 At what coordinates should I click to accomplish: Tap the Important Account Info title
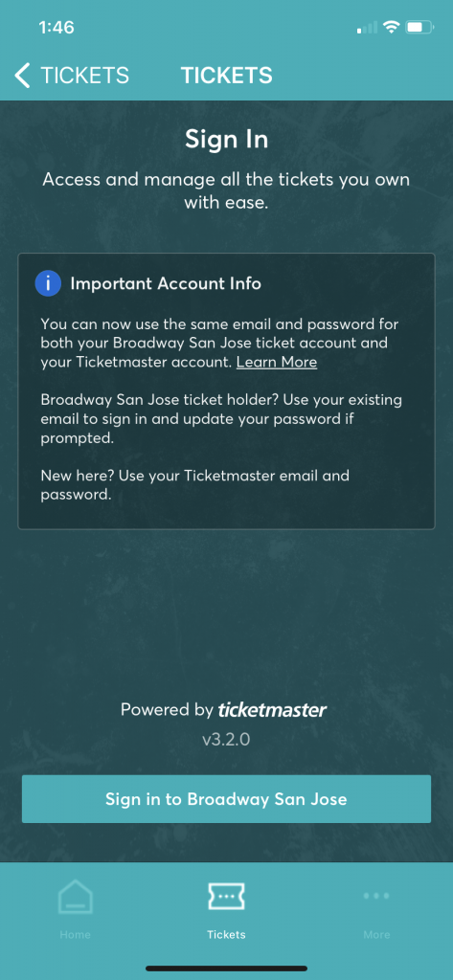(166, 283)
